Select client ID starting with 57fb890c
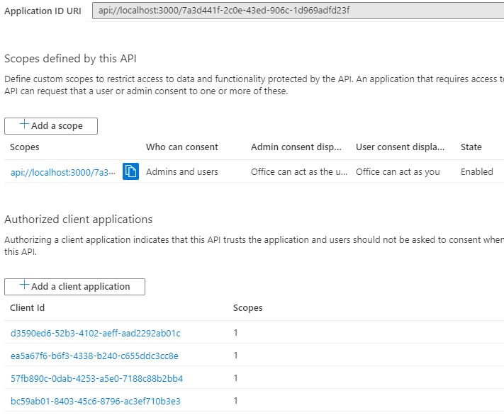The image size is (504, 420). point(96,378)
